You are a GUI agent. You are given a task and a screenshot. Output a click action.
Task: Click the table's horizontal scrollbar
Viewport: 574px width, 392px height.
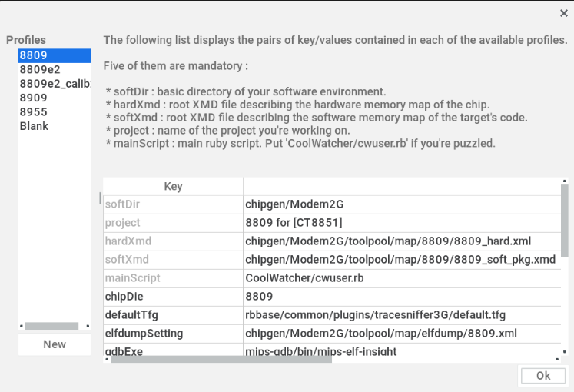click(221, 359)
